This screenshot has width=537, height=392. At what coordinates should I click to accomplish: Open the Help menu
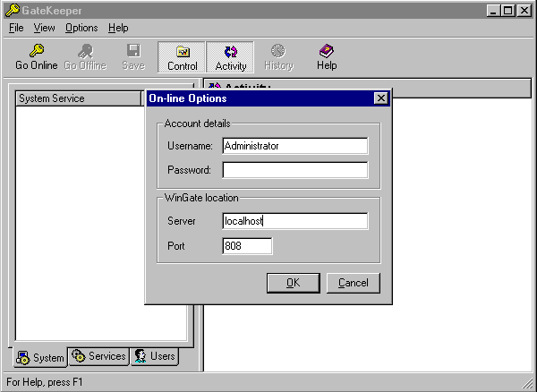click(x=118, y=28)
